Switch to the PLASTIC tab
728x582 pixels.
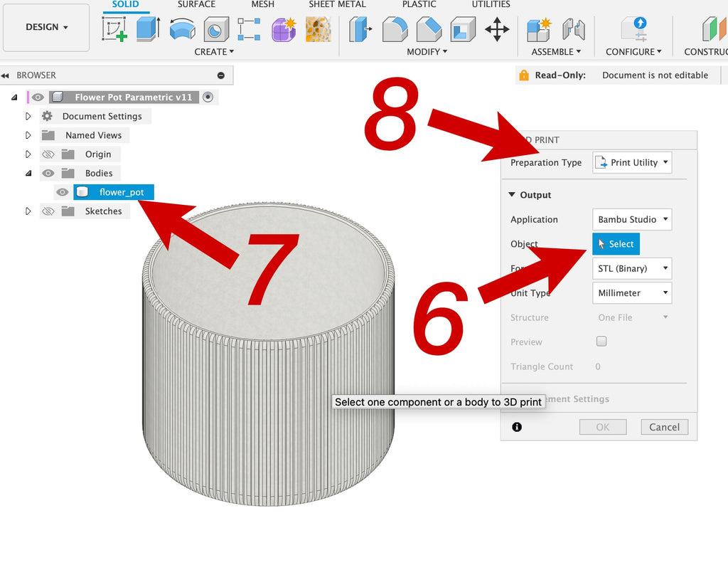(419, 4)
